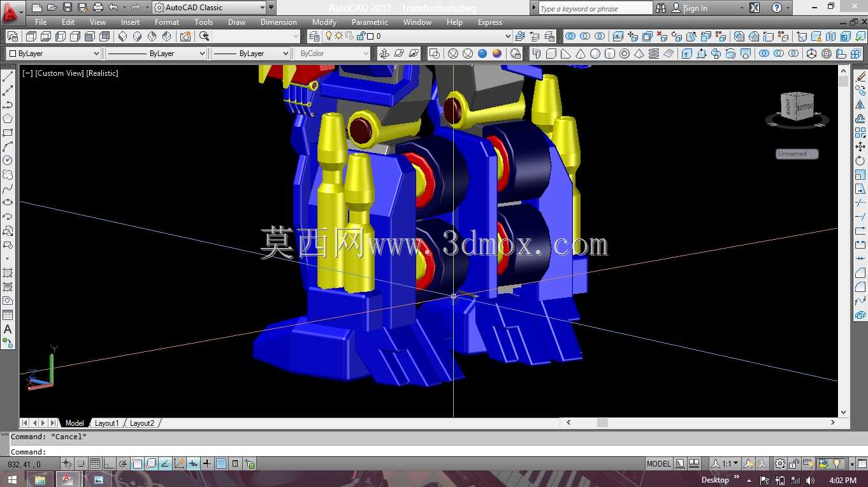Switch to the Layout2 tab
868x487 pixels.
point(141,423)
